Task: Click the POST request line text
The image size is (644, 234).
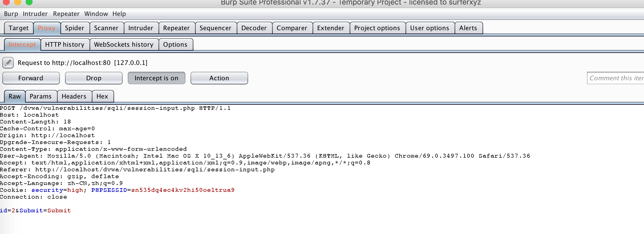Action: coord(115,108)
